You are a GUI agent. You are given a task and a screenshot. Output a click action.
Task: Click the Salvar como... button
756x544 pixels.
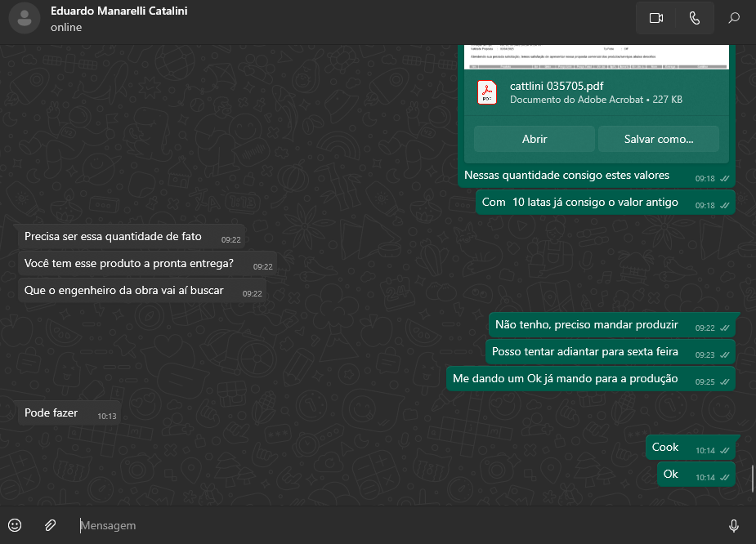(x=658, y=139)
